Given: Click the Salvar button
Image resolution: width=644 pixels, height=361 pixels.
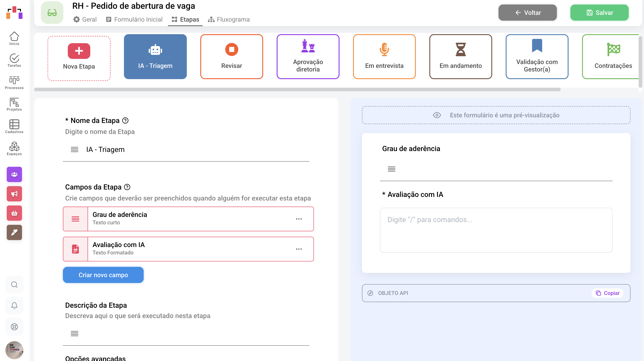Looking at the screenshot, I should [599, 13].
